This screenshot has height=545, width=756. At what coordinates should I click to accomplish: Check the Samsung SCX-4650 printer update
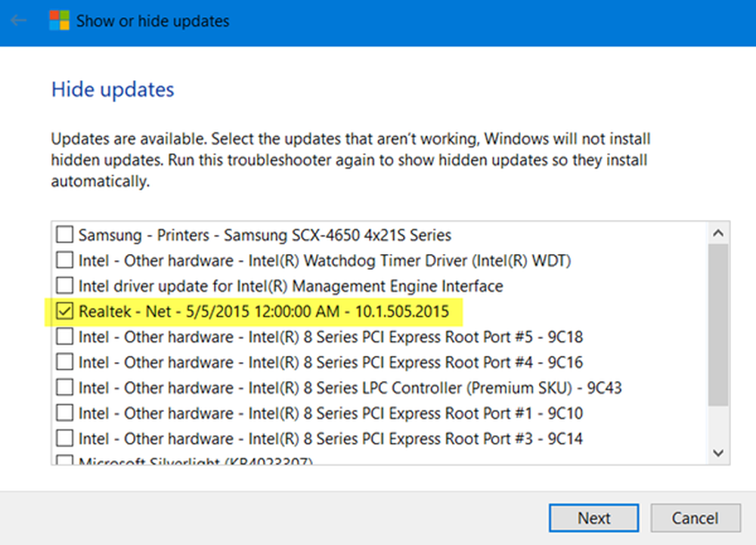(x=64, y=234)
